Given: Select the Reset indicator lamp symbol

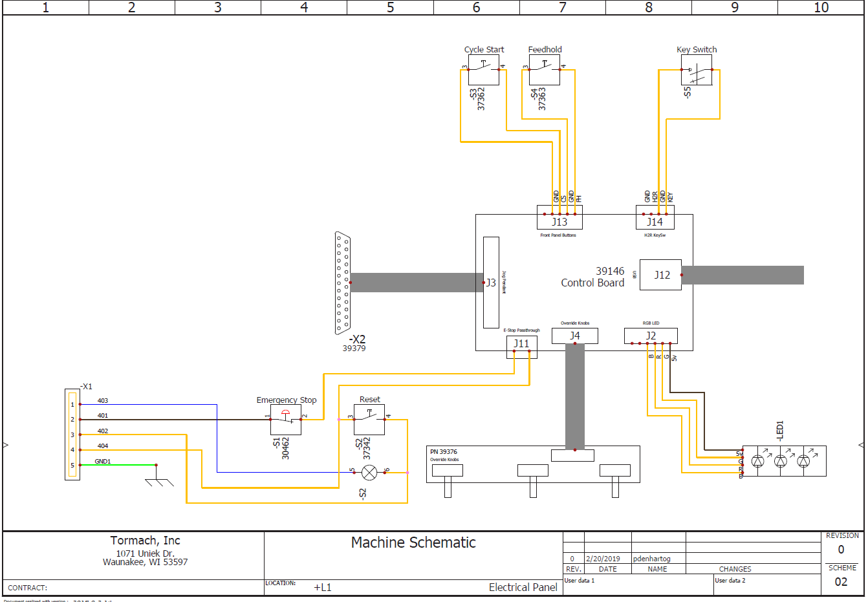Looking at the screenshot, I should [x=369, y=473].
